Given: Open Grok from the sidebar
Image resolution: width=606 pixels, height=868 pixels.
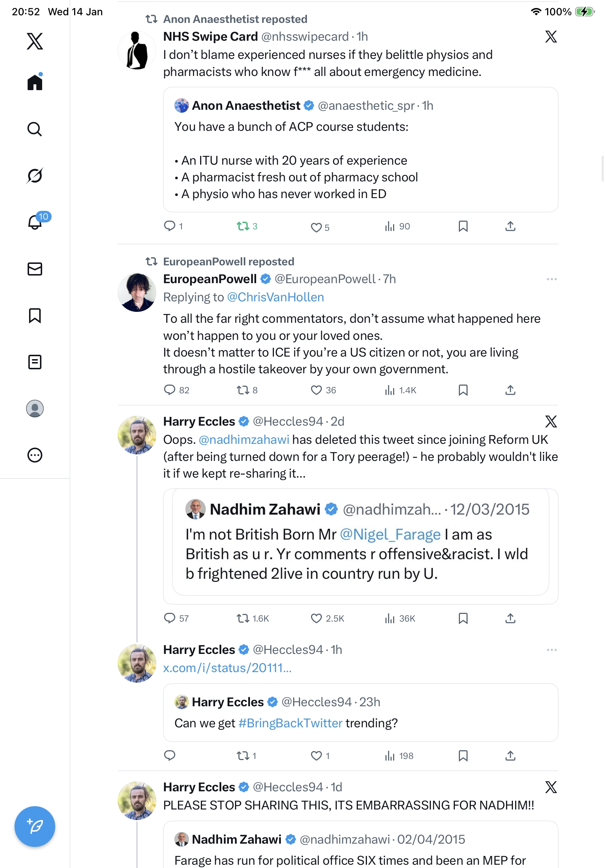Looking at the screenshot, I should (35, 176).
